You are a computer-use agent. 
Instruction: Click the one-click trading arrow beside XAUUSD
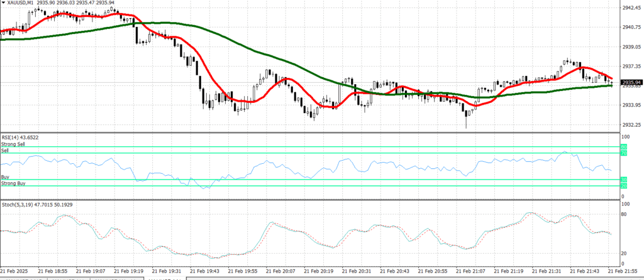coord(3,3)
